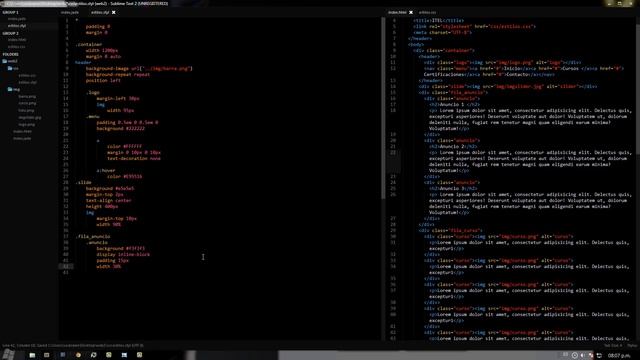Image resolution: width=640 pixels, height=360 pixels.
Task: Open curso.png in img folder
Action: pos(27,104)
